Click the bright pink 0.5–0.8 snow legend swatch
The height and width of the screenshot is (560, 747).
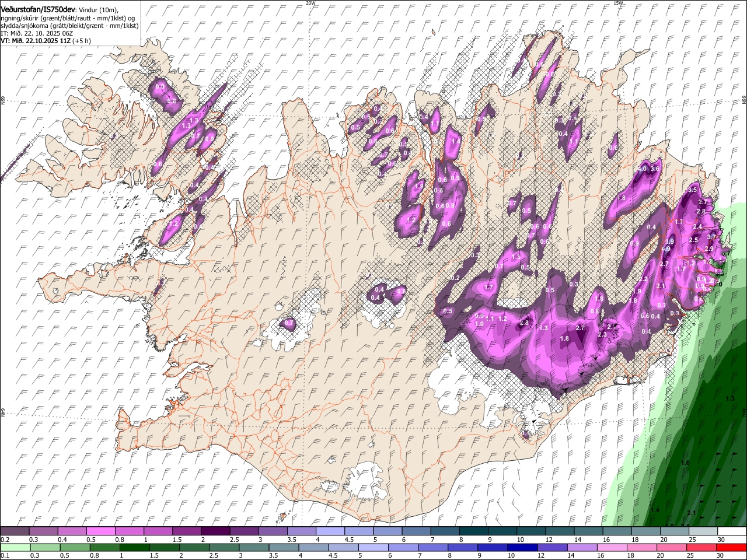click(101, 531)
